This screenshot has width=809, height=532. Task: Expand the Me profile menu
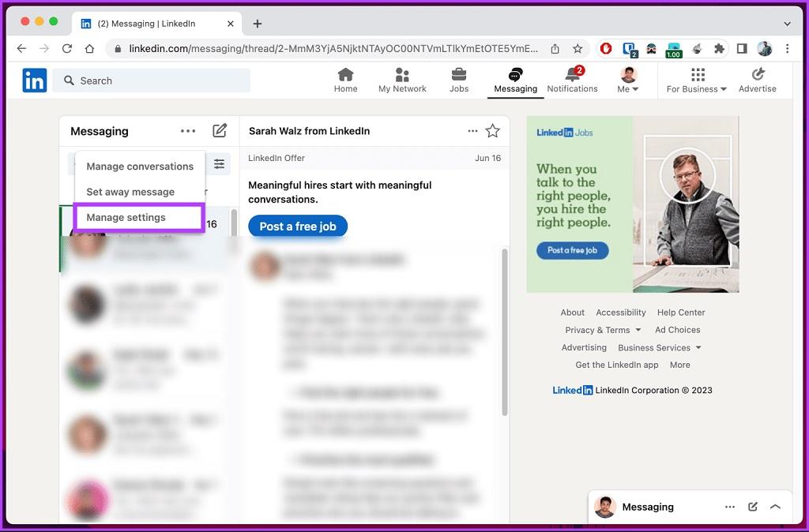[x=628, y=81]
